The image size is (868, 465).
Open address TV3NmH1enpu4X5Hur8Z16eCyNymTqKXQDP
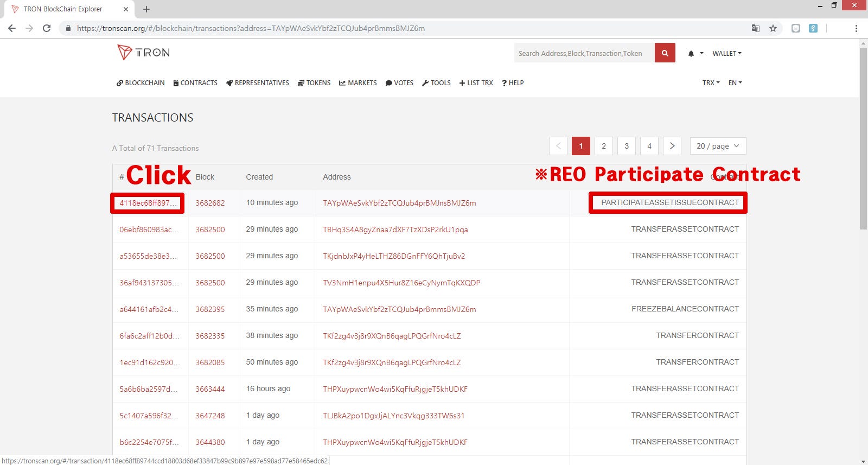click(x=401, y=283)
